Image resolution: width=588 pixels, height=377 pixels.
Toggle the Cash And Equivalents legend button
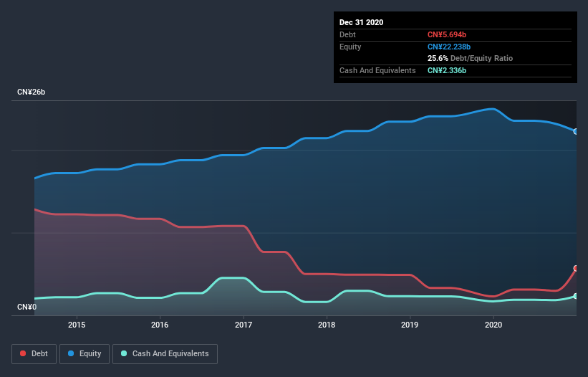click(165, 354)
